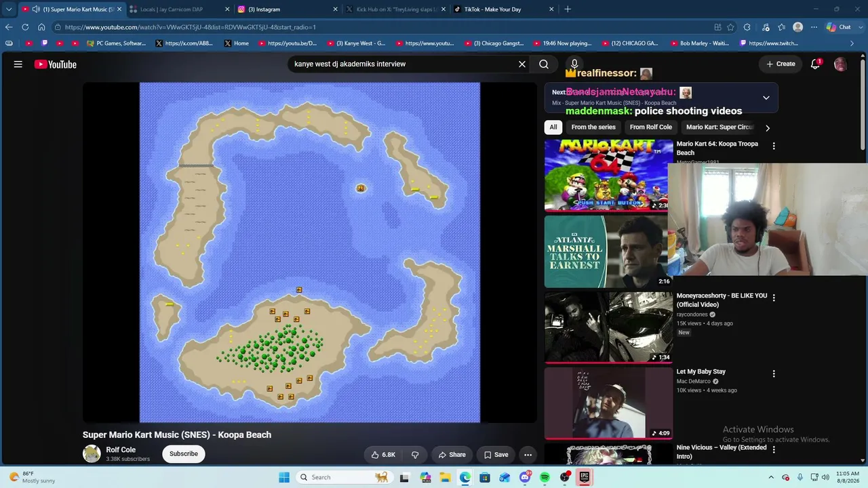The height and width of the screenshot is (488, 868).
Task: Open the Moneyraceshorty BE LIKE YOU video title
Action: coord(722,300)
